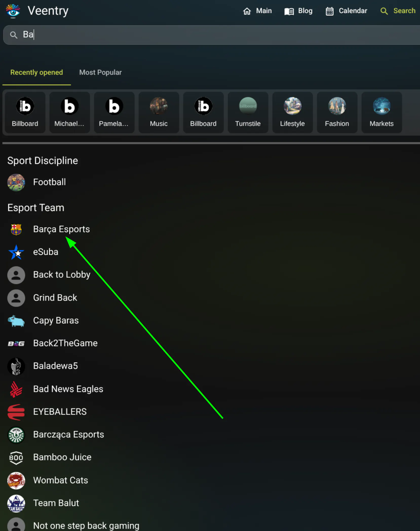The image size is (420, 531).
Task: Open the Billboard card next to Turnstile
Action: (203, 112)
